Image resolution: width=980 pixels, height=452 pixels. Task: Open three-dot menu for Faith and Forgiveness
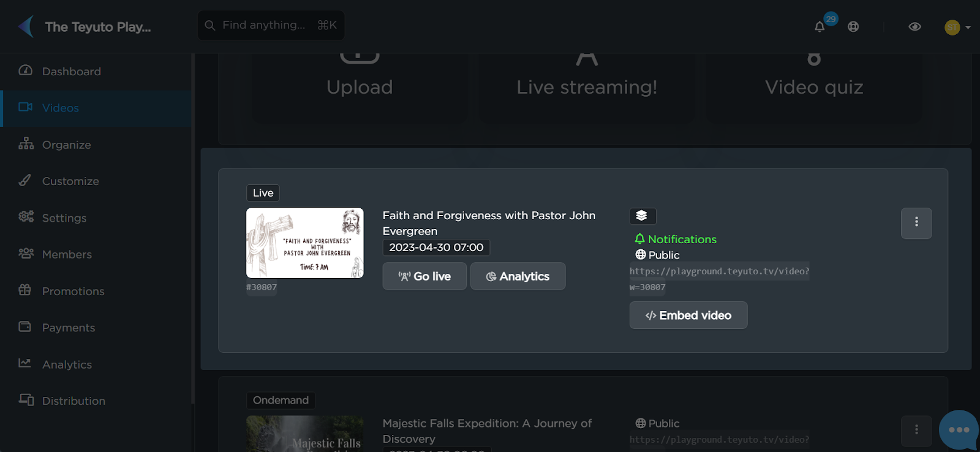[x=916, y=222]
